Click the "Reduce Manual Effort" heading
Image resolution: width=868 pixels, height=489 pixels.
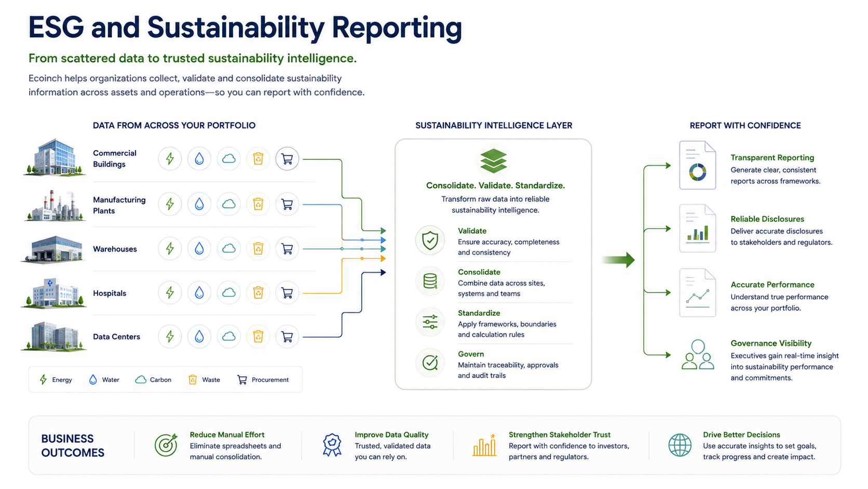tap(227, 434)
